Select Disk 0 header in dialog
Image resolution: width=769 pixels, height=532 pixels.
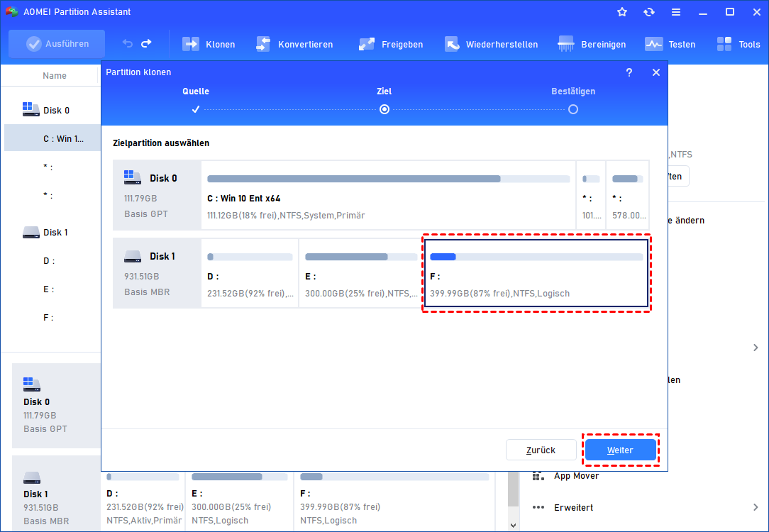(x=157, y=195)
